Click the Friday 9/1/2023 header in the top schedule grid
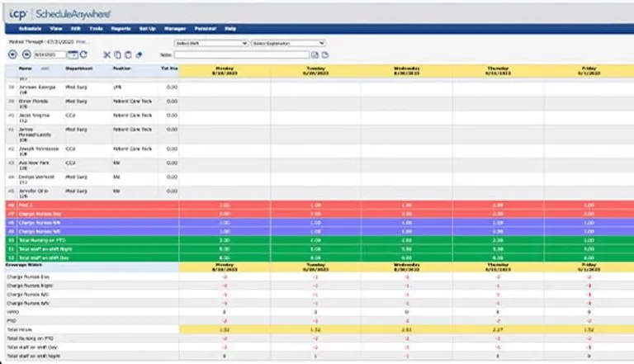This screenshot has width=634, height=364. (589, 71)
